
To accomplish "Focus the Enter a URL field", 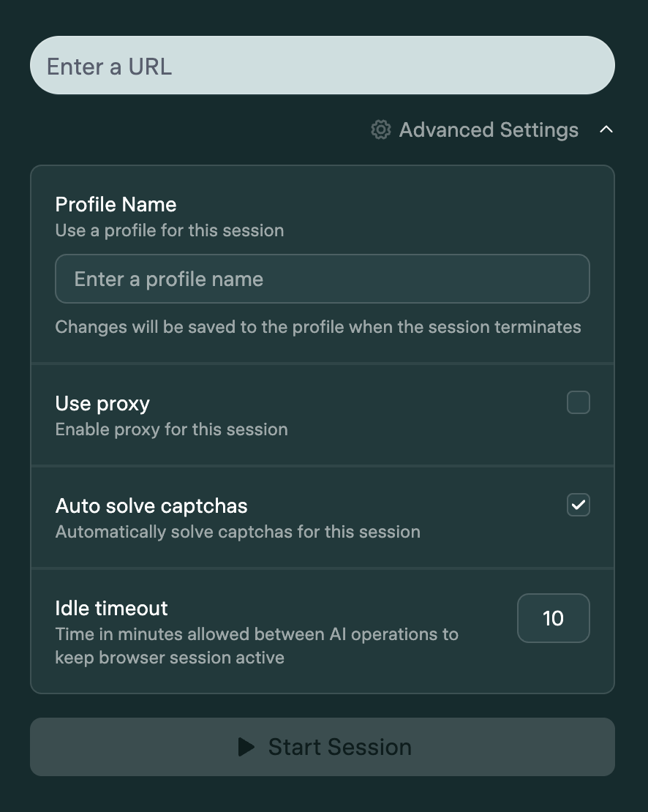I will [322, 66].
